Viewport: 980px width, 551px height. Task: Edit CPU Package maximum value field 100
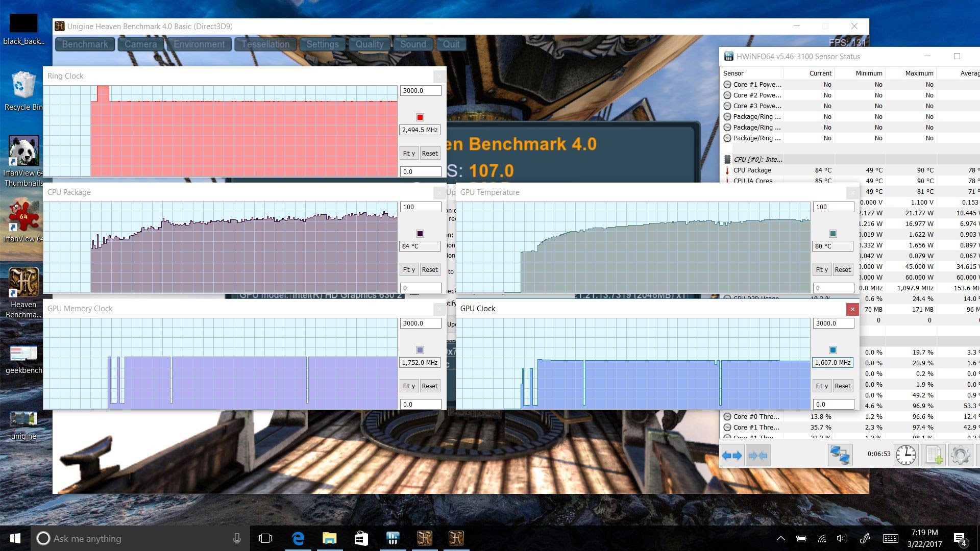click(x=420, y=207)
